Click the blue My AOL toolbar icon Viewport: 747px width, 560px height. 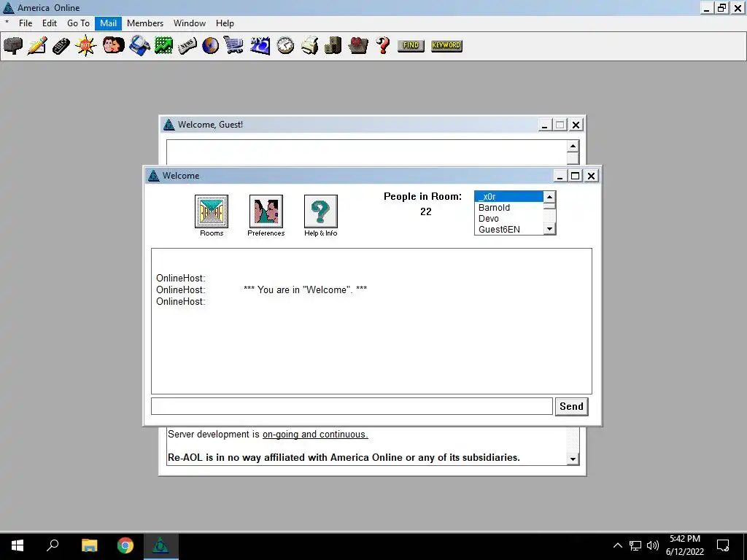[260, 46]
